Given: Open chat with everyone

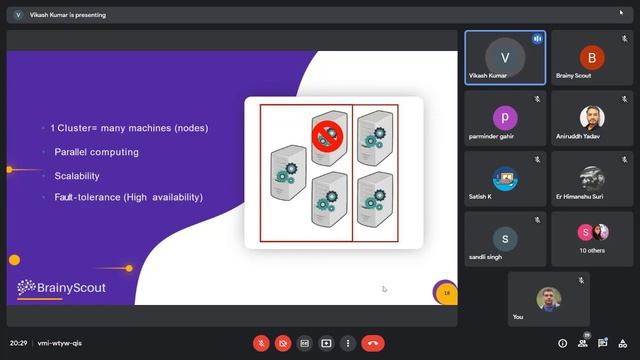Looking at the screenshot, I should coord(602,344).
